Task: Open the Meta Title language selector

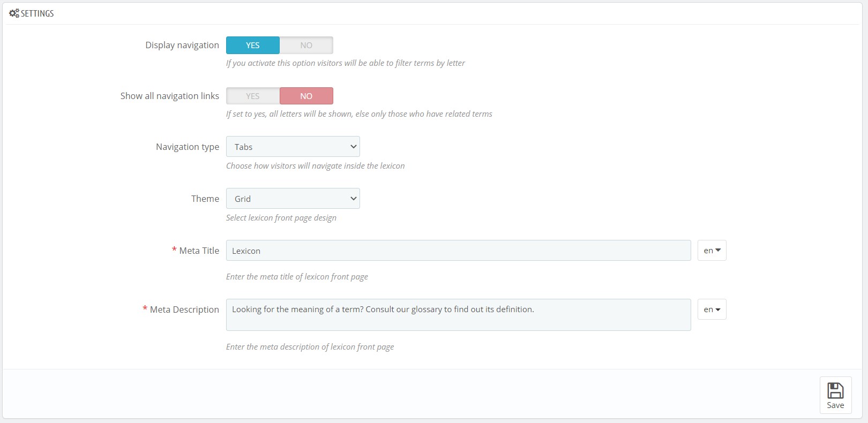Action: pyautogui.click(x=712, y=251)
